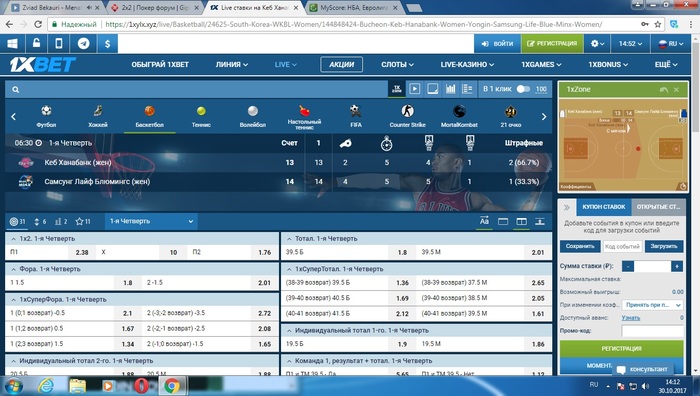Click the ВОЙТИ login button
700x396 pixels.
click(497, 44)
